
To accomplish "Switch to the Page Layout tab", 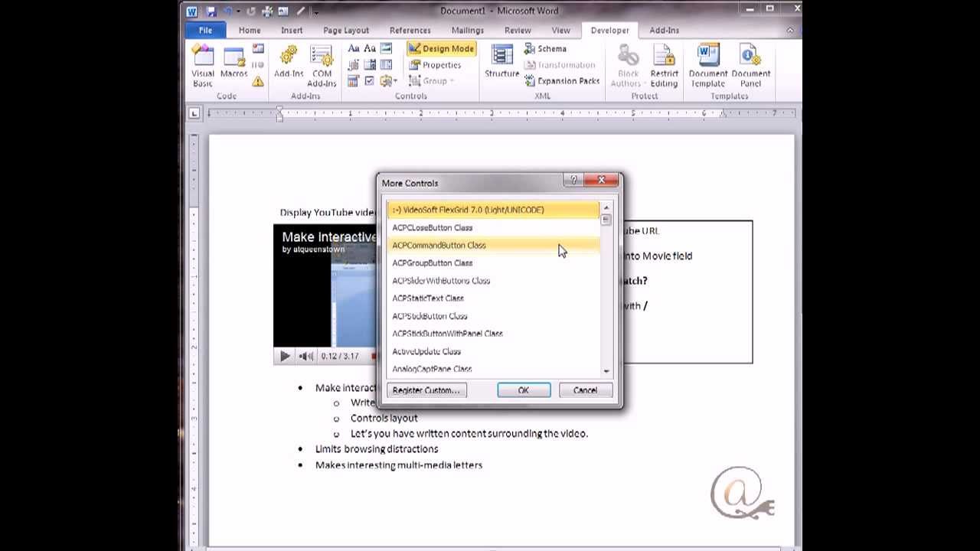I will [346, 31].
